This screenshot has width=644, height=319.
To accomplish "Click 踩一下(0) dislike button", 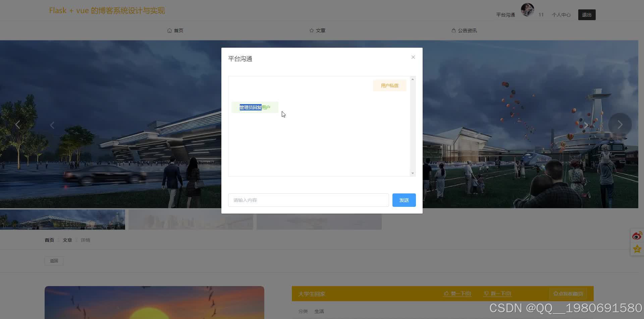I will [497, 293].
